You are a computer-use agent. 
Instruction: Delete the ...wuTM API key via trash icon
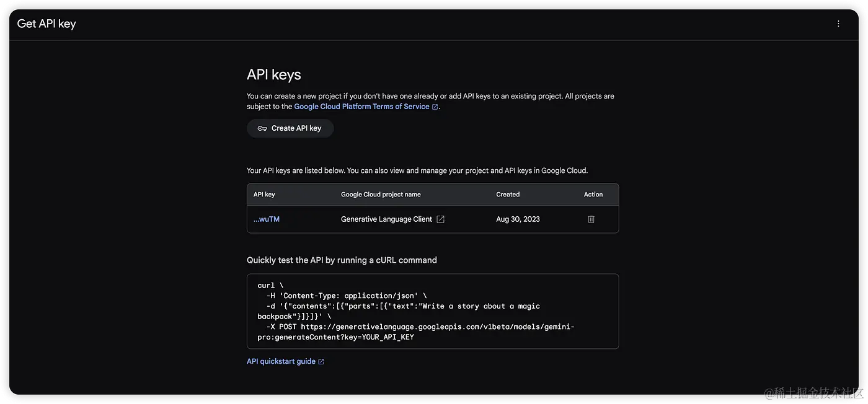coord(591,219)
